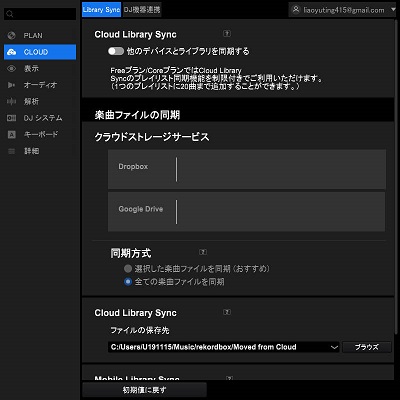This screenshot has width=400, height=400.
Task: Click the ファイルの保存先 label
Action: 140,330
